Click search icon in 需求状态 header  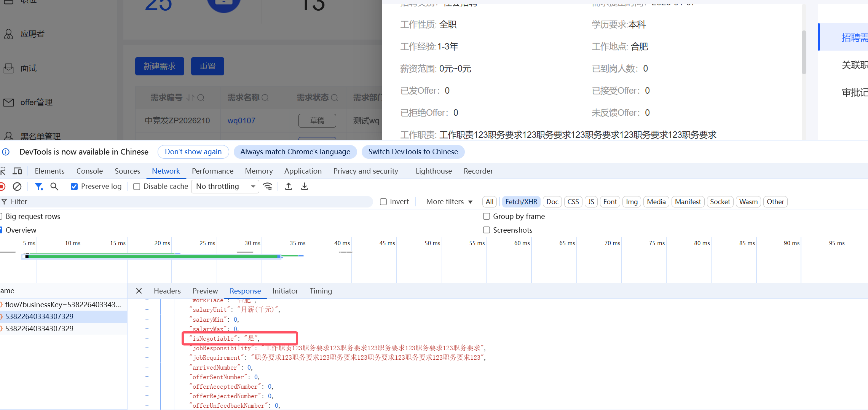click(x=334, y=98)
